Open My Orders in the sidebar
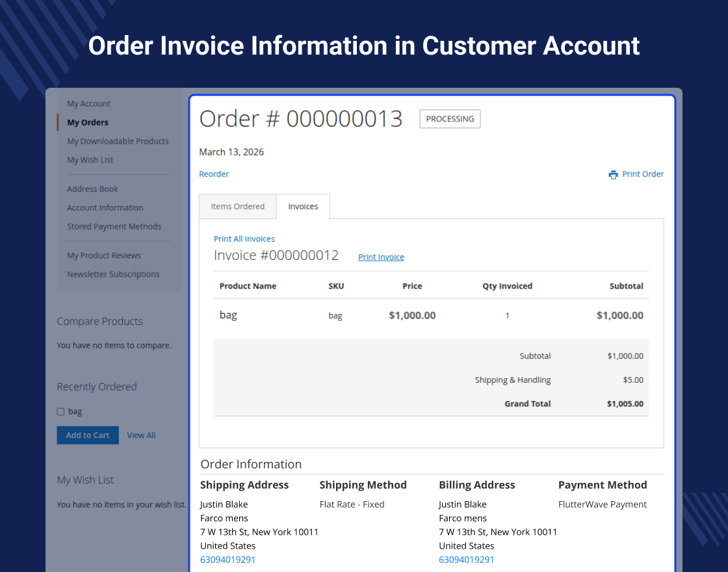The height and width of the screenshot is (572, 728). (88, 123)
